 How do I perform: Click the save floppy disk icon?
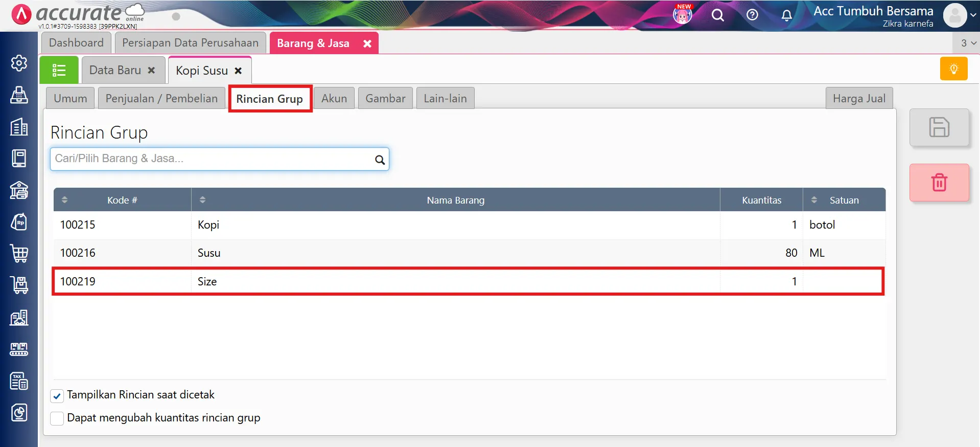click(939, 127)
